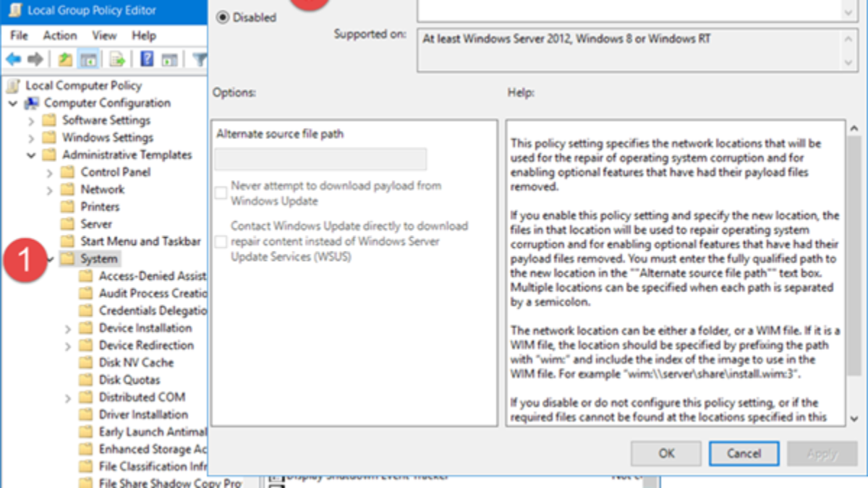Click the Windows Settings folder icon
Screen dimensions: 868x488
[49, 137]
